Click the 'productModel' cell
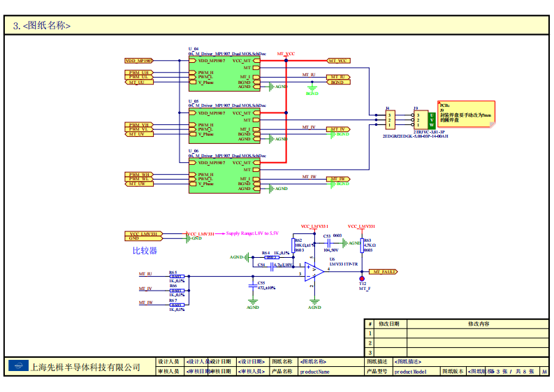The image size is (554, 392). (416, 372)
